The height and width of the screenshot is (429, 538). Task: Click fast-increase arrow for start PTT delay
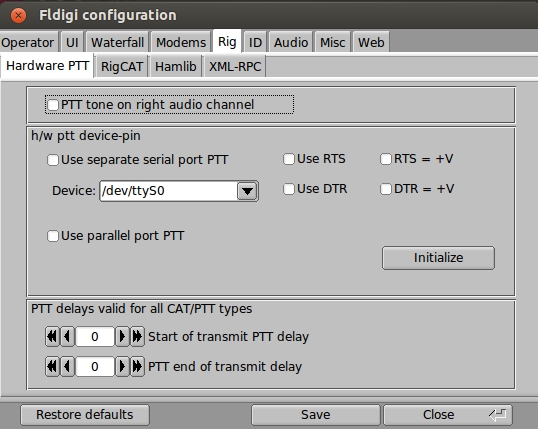pos(137,337)
